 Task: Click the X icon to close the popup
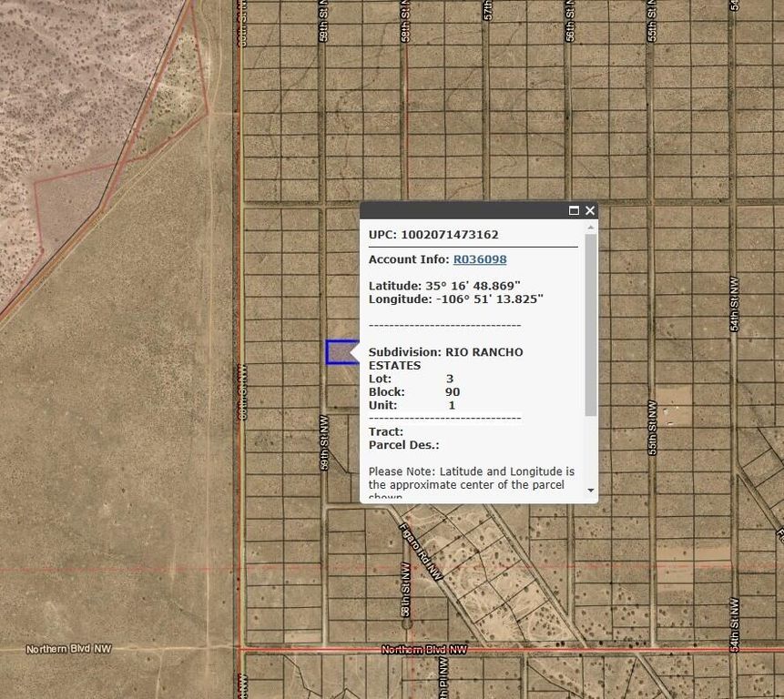[x=589, y=210]
